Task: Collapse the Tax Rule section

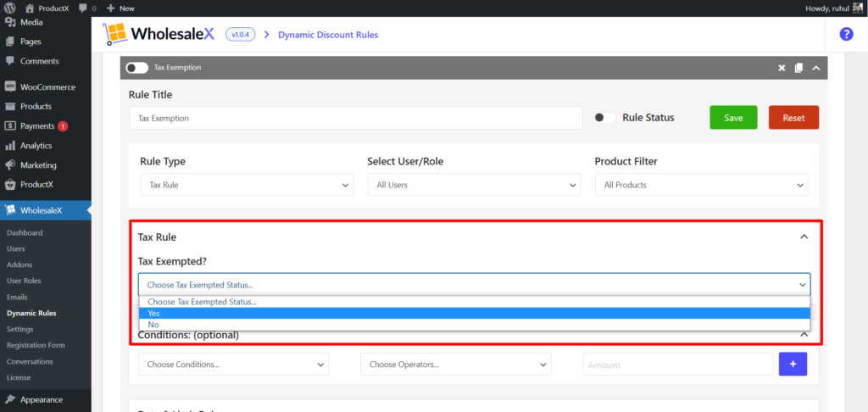Action: 804,237
